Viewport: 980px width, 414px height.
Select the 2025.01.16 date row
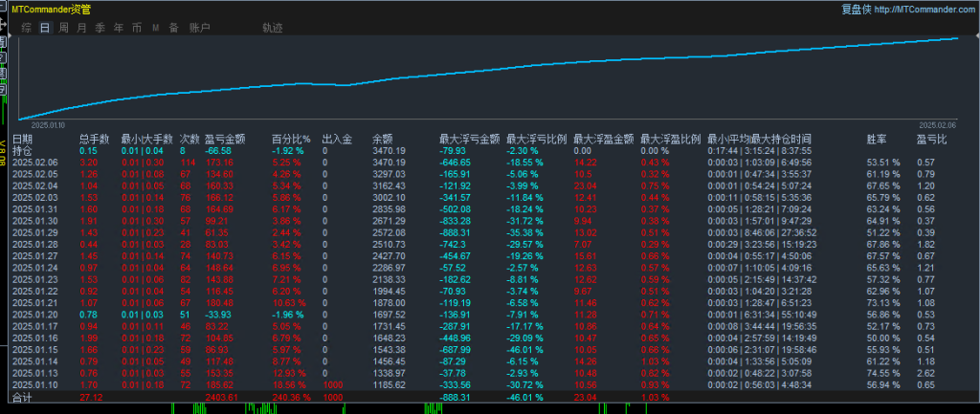[x=36, y=338]
